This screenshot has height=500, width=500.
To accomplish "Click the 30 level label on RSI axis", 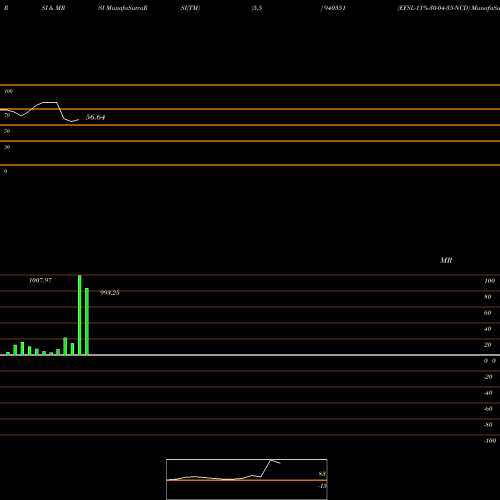I will pos(7,147).
